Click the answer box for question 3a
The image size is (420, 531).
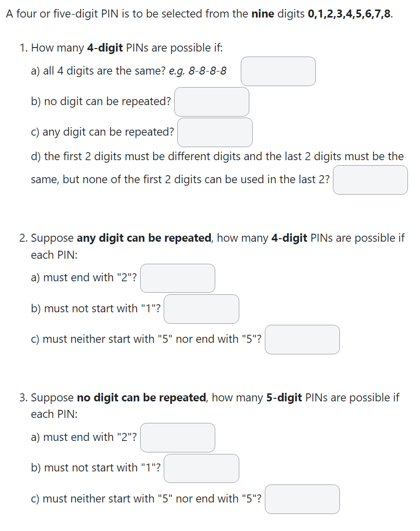click(x=177, y=437)
